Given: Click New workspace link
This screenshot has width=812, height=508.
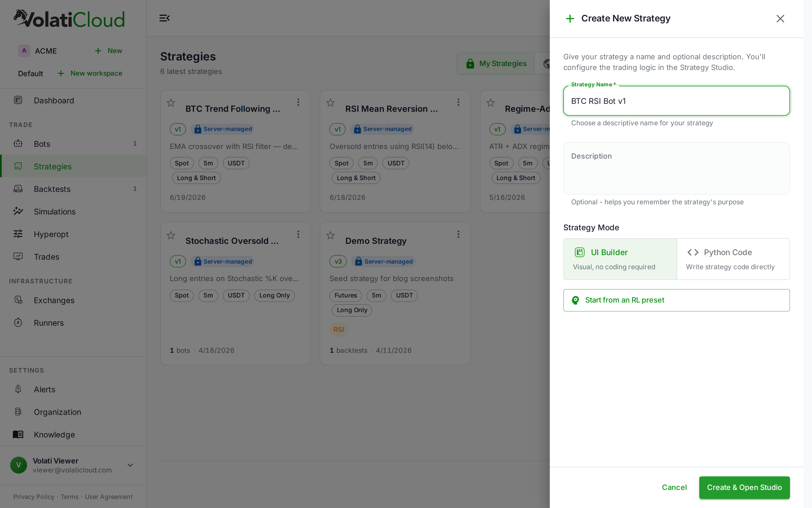Looking at the screenshot, I should (x=90, y=73).
